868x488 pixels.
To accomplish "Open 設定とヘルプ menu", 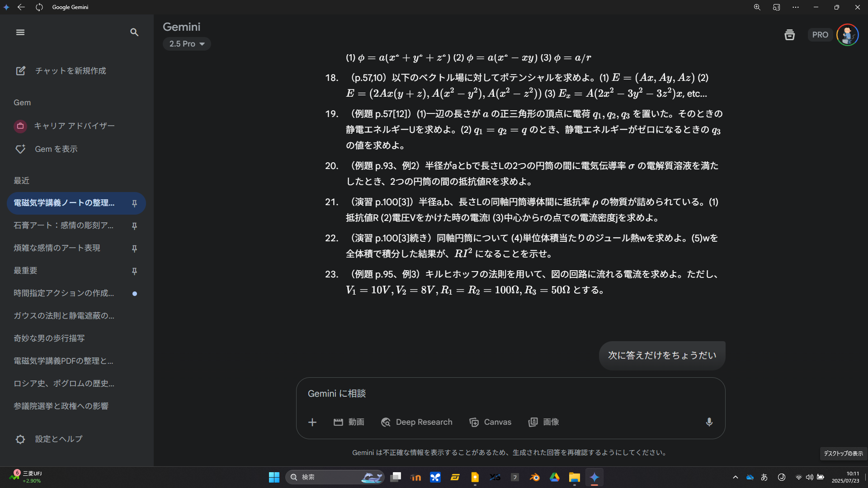I will pos(58,439).
